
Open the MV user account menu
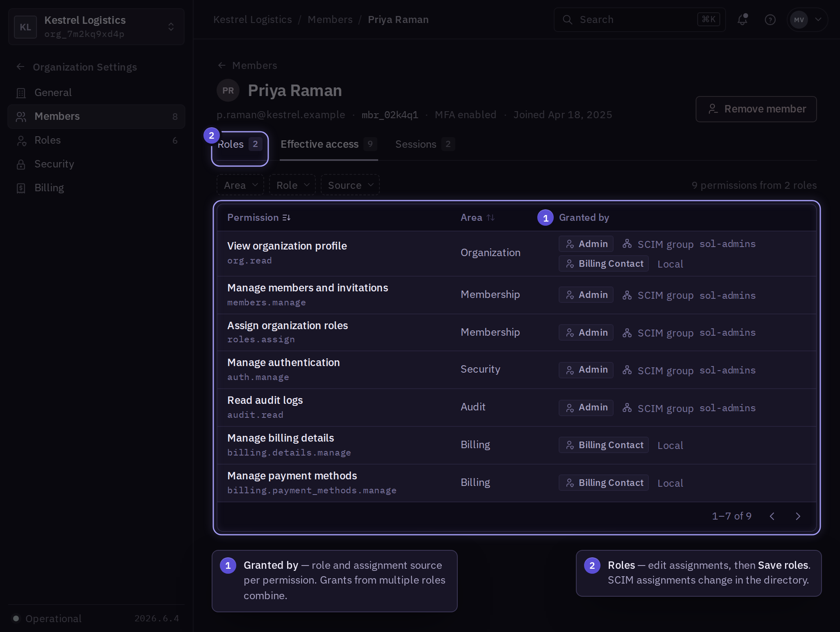807,19
